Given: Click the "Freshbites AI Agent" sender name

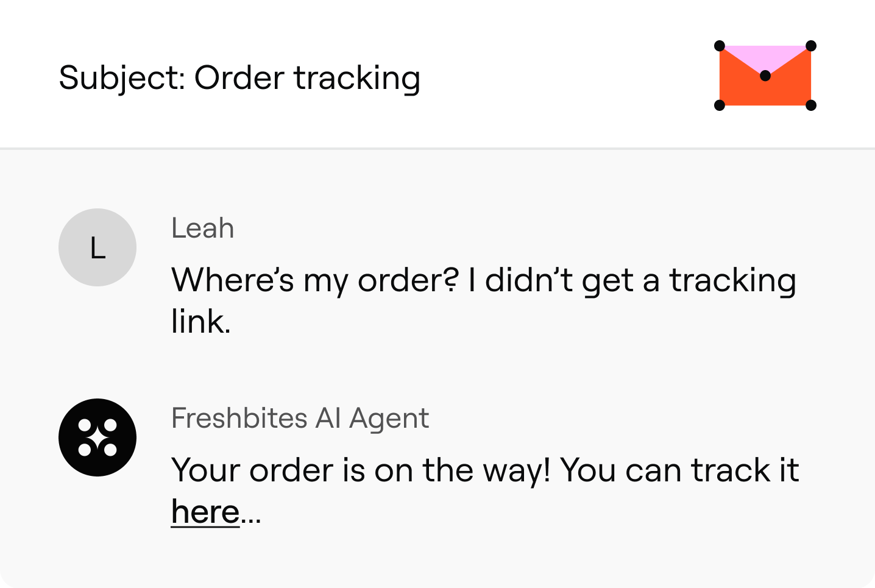Looking at the screenshot, I should 300,419.
